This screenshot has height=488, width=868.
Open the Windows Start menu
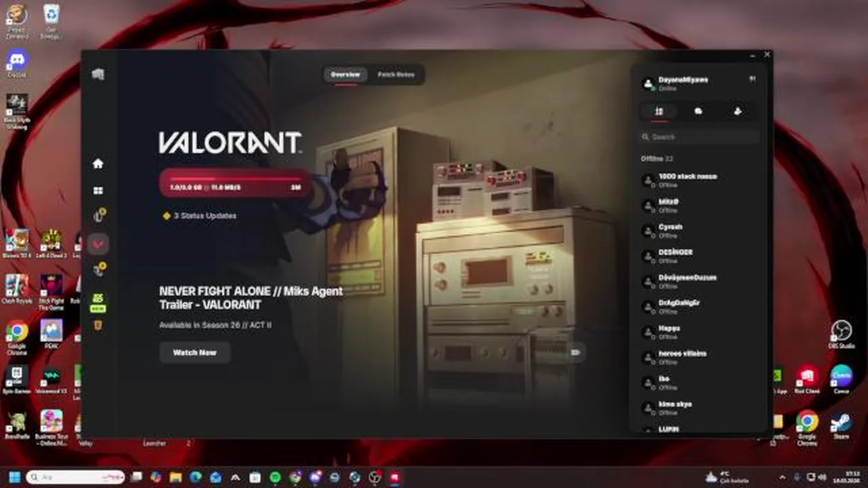[x=14, y=477]
